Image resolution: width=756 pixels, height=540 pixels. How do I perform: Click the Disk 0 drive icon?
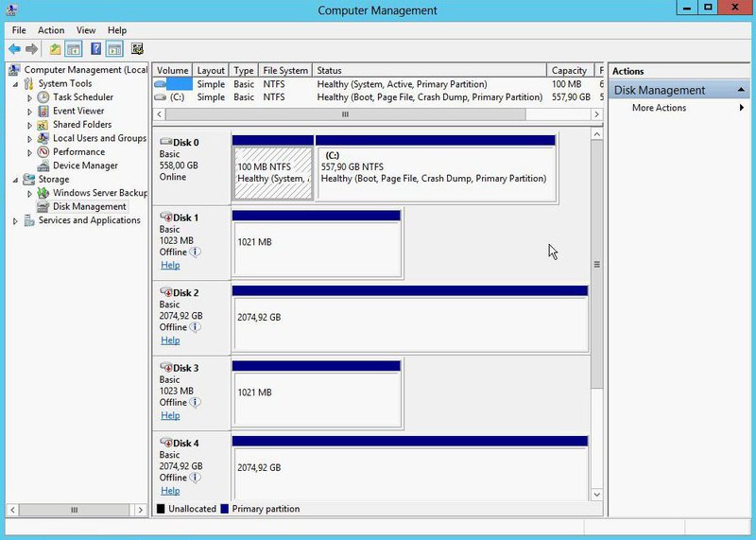coord(166,142)
